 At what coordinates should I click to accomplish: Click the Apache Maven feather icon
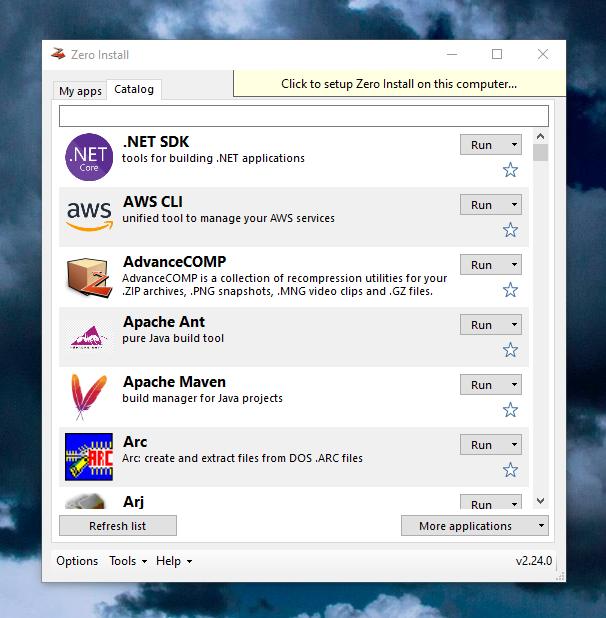pyautogui.click(x=89, y=397)
